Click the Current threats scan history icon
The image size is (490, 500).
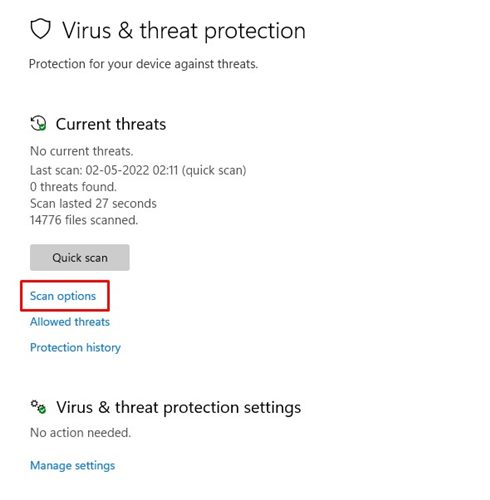click(x=38, y=123)
